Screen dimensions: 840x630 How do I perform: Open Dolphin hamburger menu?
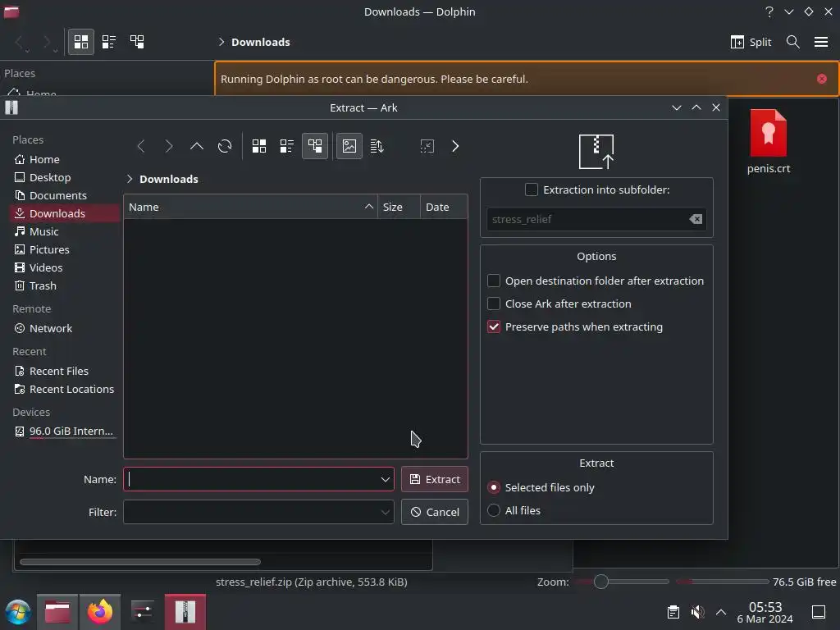(x=820, y=42)
